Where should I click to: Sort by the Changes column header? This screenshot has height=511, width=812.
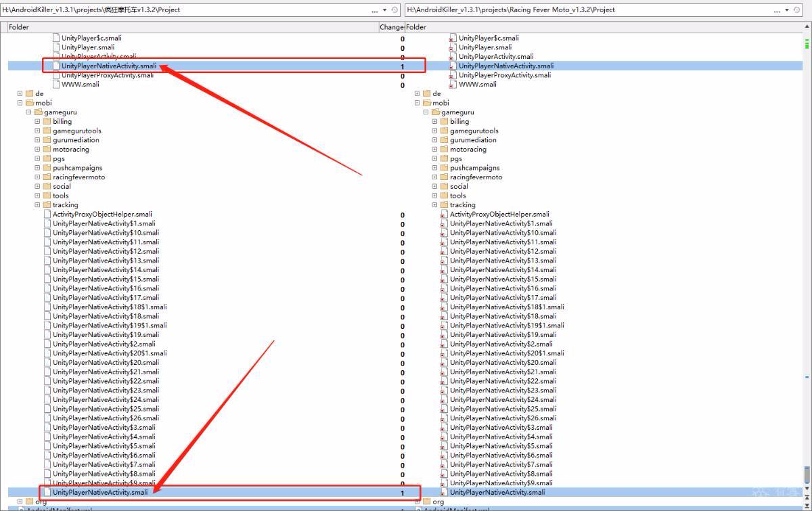coord(391,27)
